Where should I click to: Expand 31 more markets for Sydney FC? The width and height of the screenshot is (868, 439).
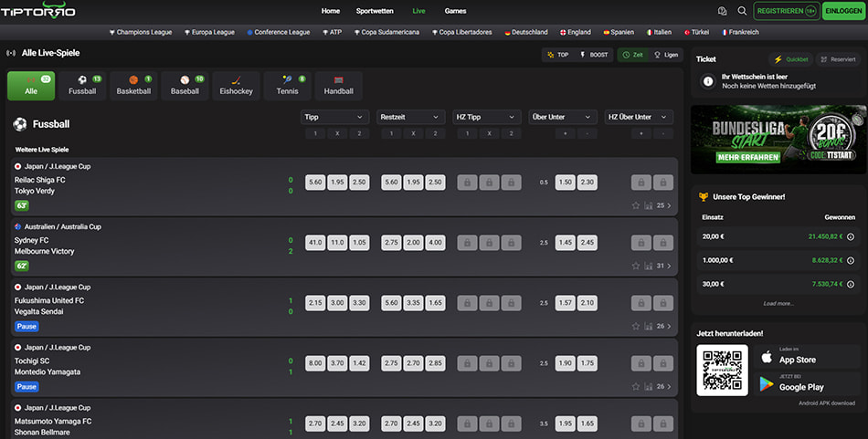tap(663, 266)
